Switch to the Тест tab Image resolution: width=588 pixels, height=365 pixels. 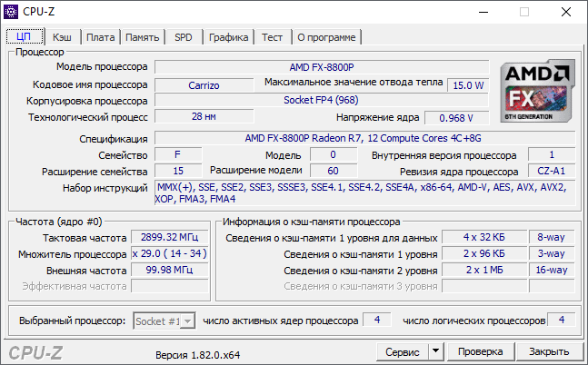(x=273, y=37)
